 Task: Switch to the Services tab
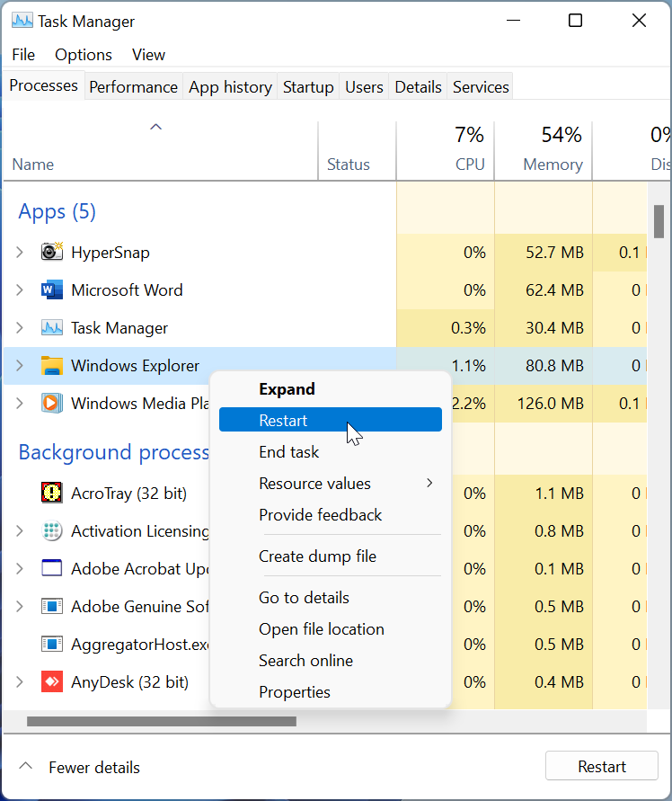(x=481, y=87)
